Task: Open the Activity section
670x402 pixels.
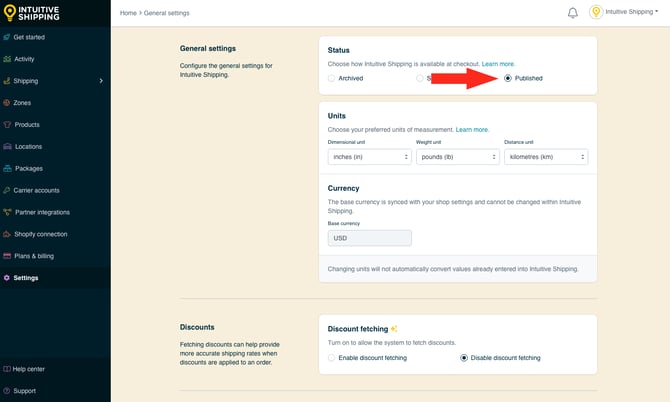Action: coord(24,59)
